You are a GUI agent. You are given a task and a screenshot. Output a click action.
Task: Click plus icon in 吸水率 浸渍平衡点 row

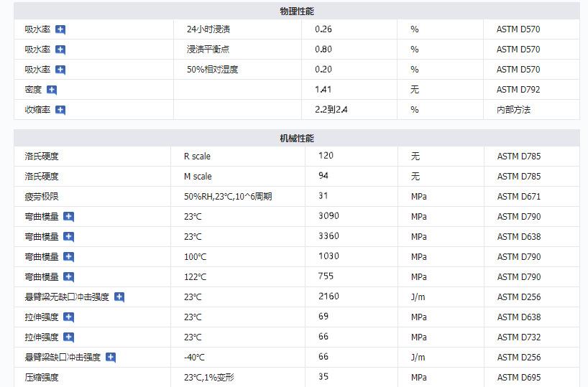coord(60,50)
